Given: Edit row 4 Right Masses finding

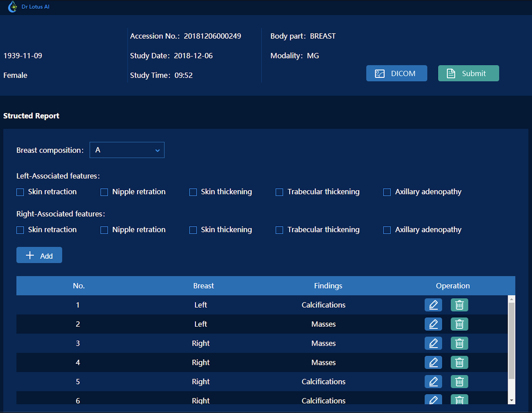Looking at the screenshot, I should point(433,362).
